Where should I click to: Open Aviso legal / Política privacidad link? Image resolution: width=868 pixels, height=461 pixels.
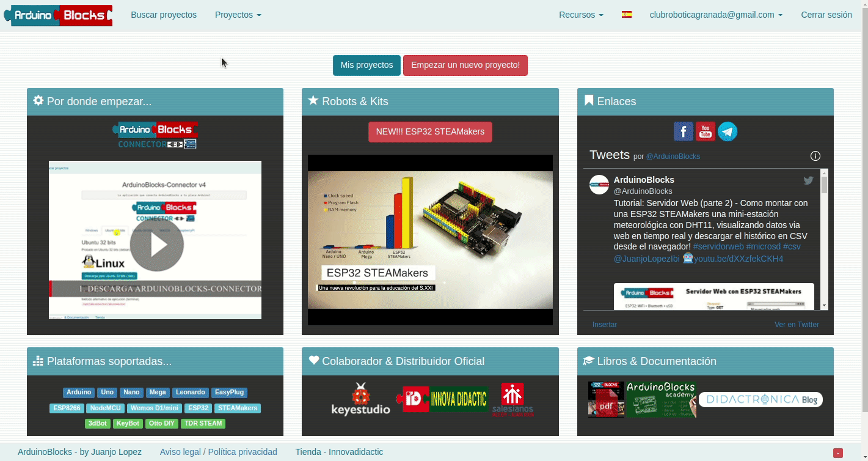coord(219,452)
